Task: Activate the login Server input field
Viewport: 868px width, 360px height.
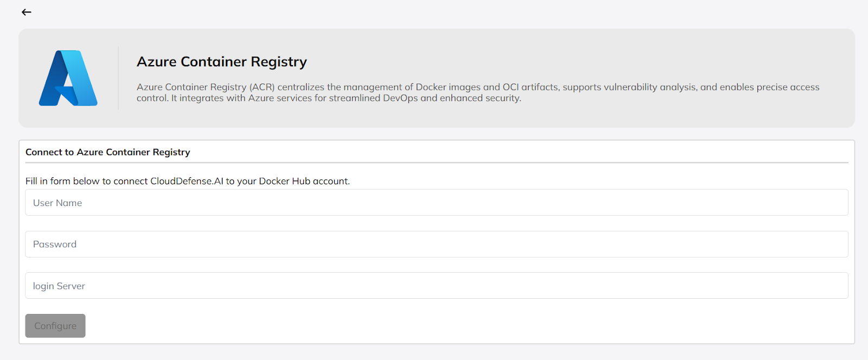Action: tap(436, 286)
